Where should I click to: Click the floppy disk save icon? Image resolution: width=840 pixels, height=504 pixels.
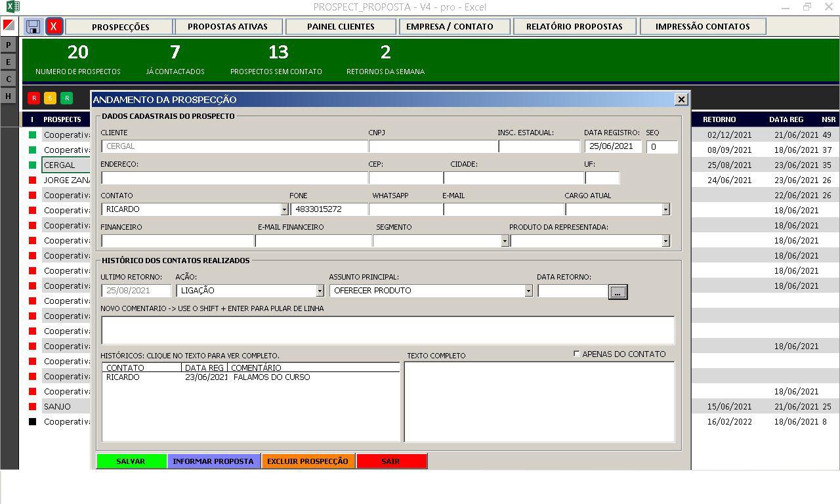33,27
